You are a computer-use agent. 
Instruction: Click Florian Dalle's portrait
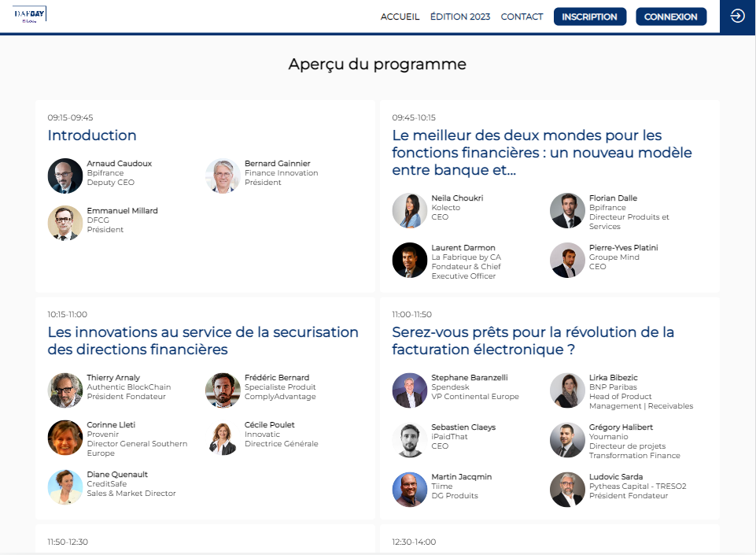click(567, 210)
